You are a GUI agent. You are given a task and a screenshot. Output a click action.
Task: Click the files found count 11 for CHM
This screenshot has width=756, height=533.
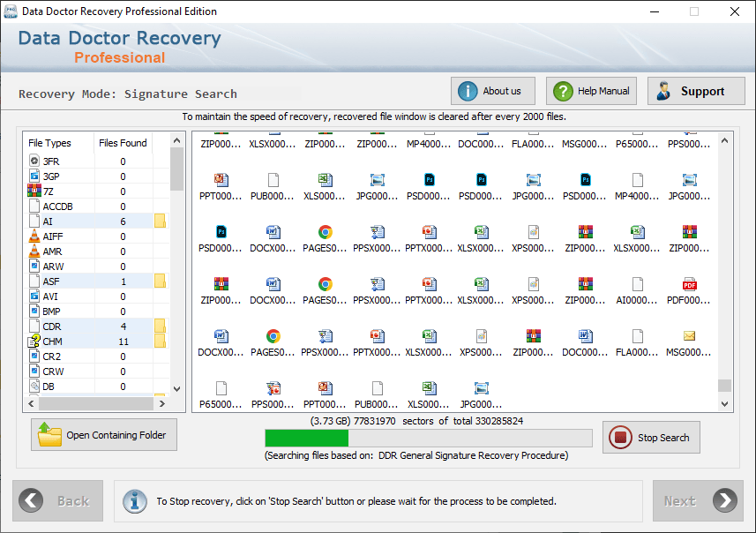(124, 341)
